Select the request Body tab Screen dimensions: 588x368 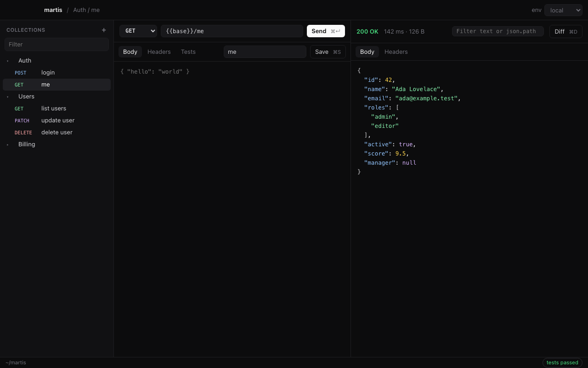[130, 52]
